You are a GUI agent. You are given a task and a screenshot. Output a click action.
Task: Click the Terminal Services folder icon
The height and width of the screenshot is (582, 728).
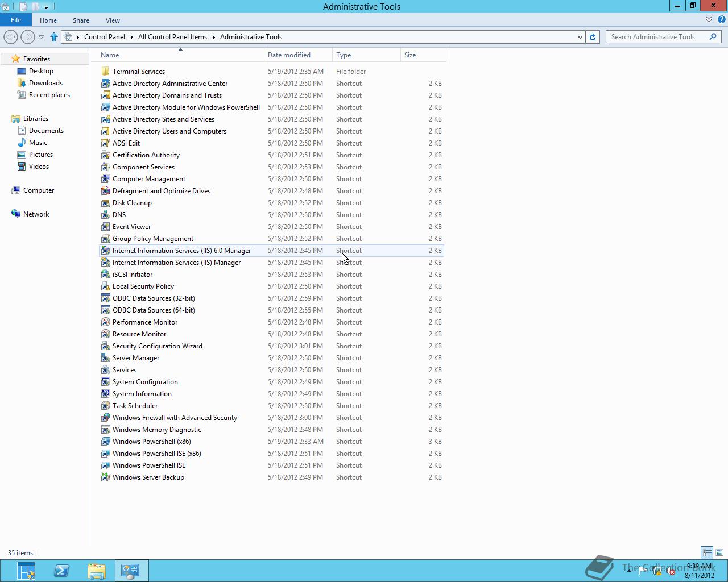point(105,71)
